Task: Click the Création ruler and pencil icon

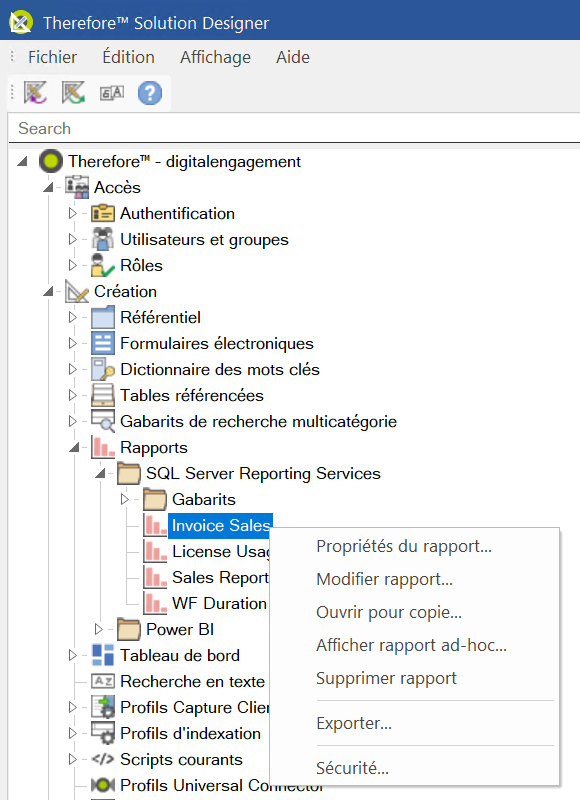Action: pos(77,291)
